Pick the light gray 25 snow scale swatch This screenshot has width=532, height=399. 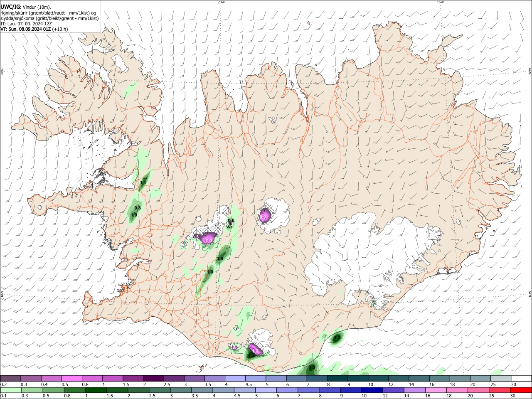501,378
